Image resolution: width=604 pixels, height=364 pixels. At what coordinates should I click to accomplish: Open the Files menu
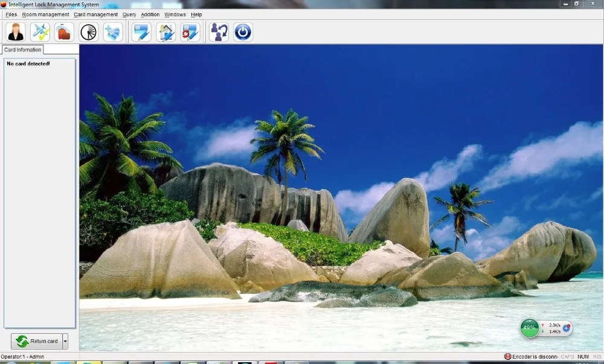(11, 14)
